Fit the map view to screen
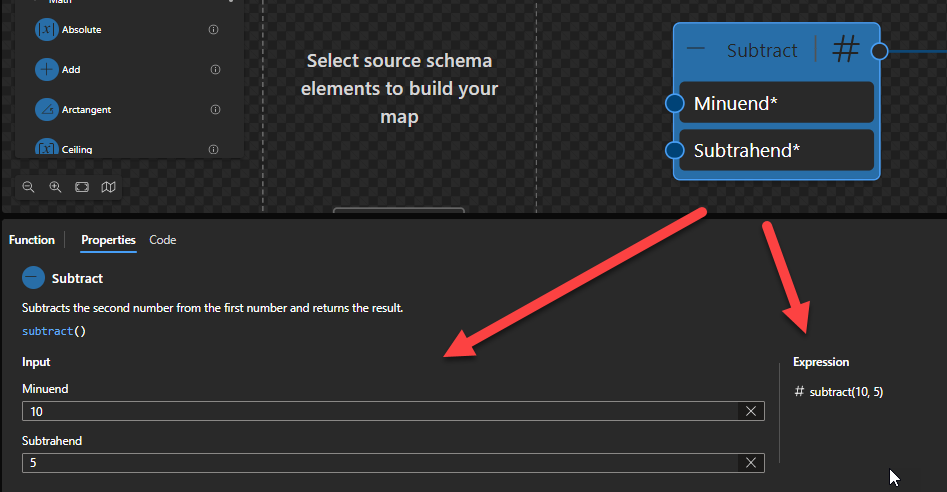Screen dimensions: 947x492 click(x=82, y=187)
